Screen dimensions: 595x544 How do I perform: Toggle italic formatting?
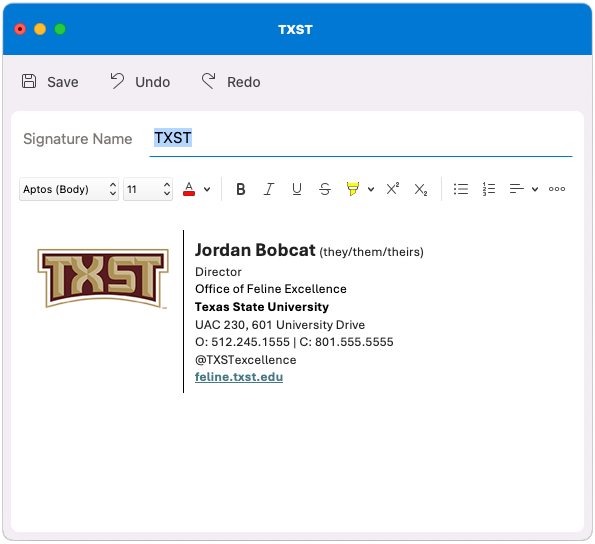(269, 189)
